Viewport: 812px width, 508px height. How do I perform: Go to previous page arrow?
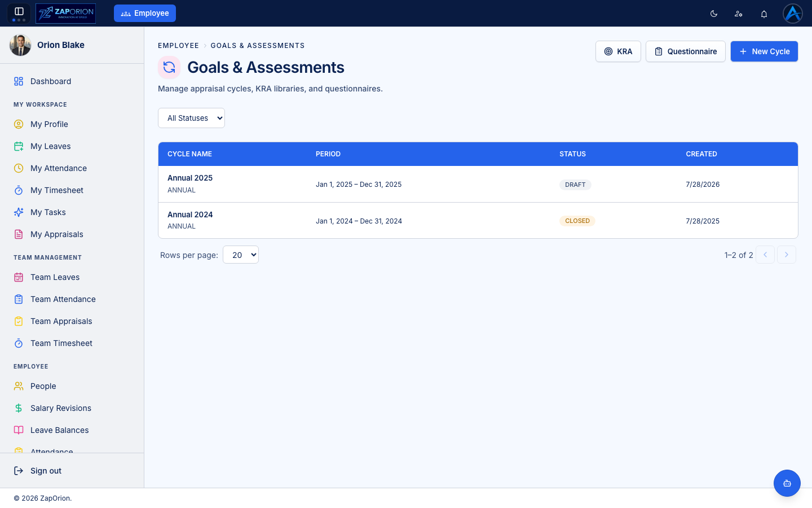pyautogui.click(x=765, y=255)
